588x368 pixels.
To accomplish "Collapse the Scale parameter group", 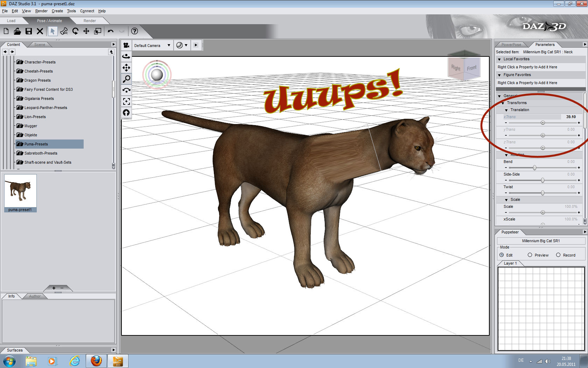I will (x=506, y=200).
